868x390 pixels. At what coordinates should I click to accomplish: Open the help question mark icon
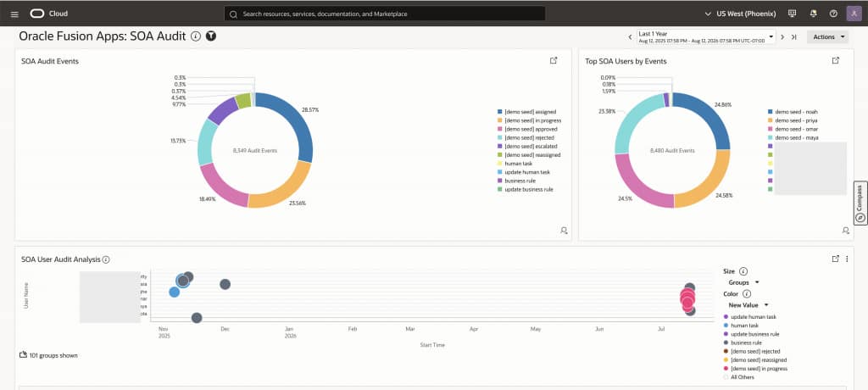coord(834,14)
